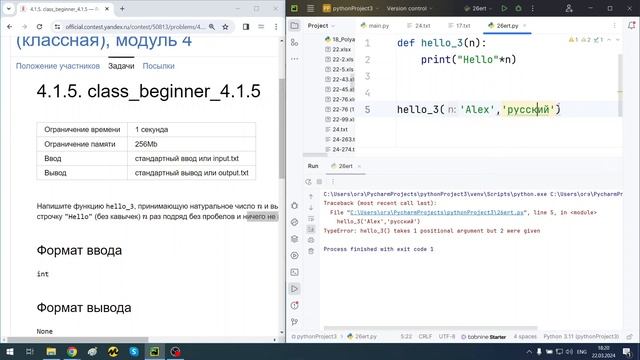Open a new Chrome tab with the plus button
Screen dimensions: 640x360
tap(122, 9)
